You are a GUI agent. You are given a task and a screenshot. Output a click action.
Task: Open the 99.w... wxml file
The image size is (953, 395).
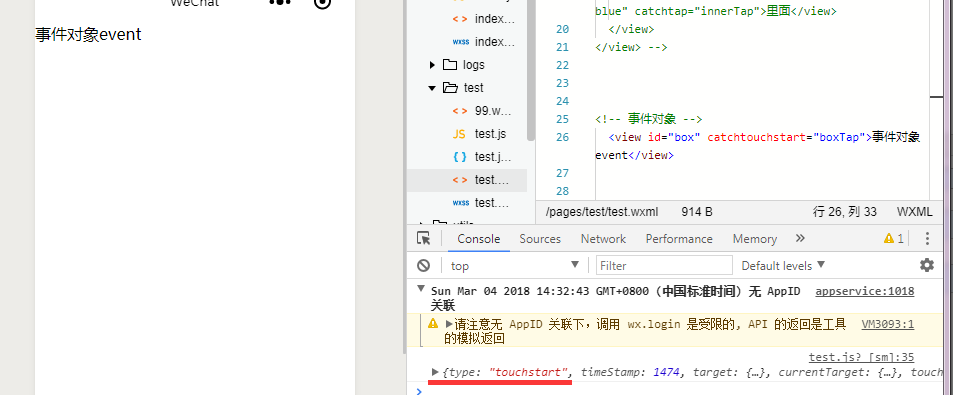[x=493, y=111]
